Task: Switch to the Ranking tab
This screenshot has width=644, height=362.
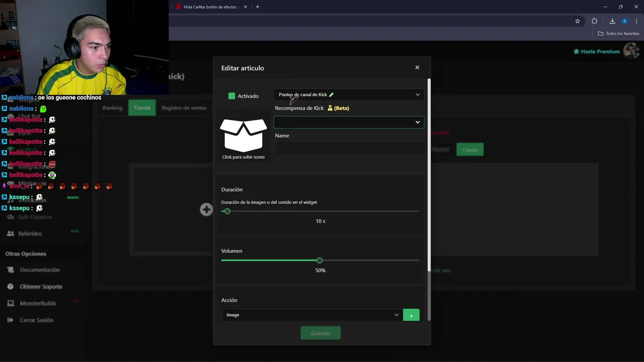Action: pyautogui.click(x=112, y=108)
